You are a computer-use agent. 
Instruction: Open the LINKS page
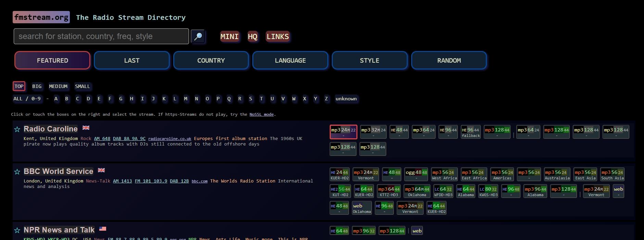(278, 36)
